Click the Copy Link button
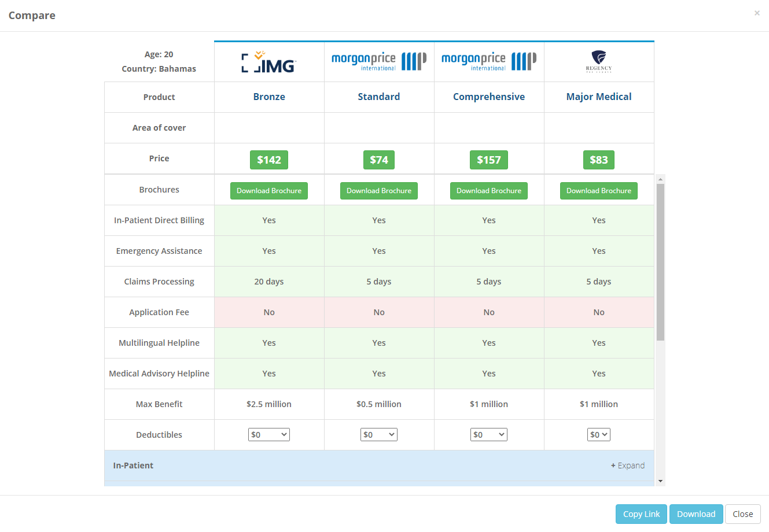This screenshot has width=769, height=532. coord(641,514)
